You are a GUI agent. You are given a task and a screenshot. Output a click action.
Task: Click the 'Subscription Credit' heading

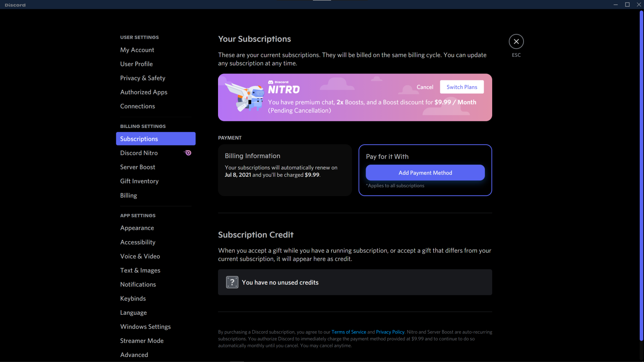pyautogui.click(x=256, y=235)
